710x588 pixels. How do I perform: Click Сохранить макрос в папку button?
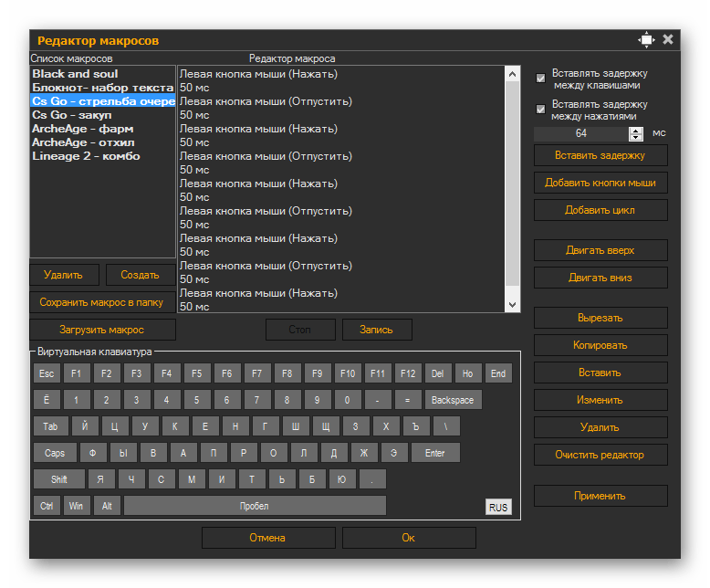tap(102, 302)
